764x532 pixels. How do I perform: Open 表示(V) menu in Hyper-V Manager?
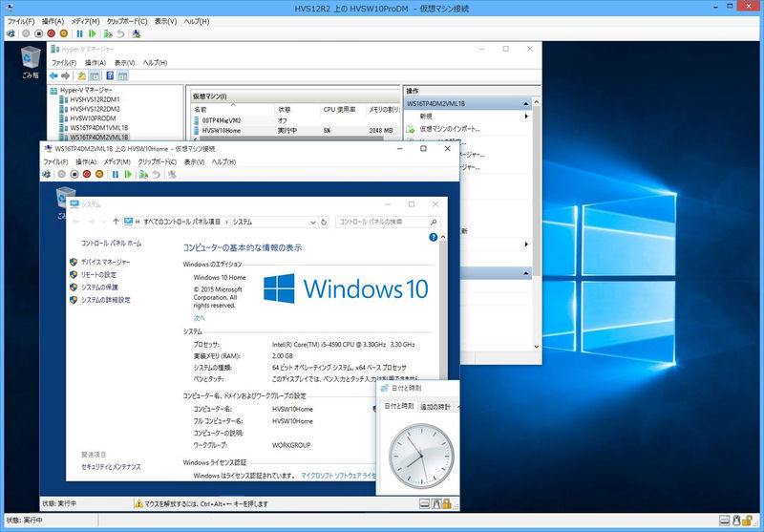[x=124, y=63]
